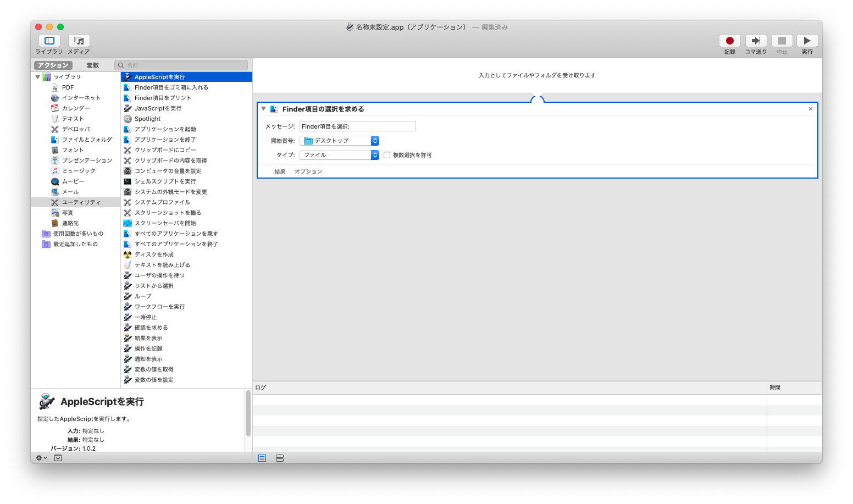This screenshot has width=853, height=504.
Task: Open the gear action menu at bottom left
Action: tap(40, 457)
